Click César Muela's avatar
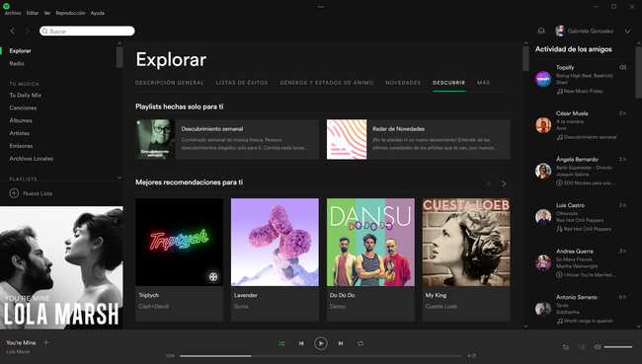The height and width of the screenshot is (364, 642). 543,124
